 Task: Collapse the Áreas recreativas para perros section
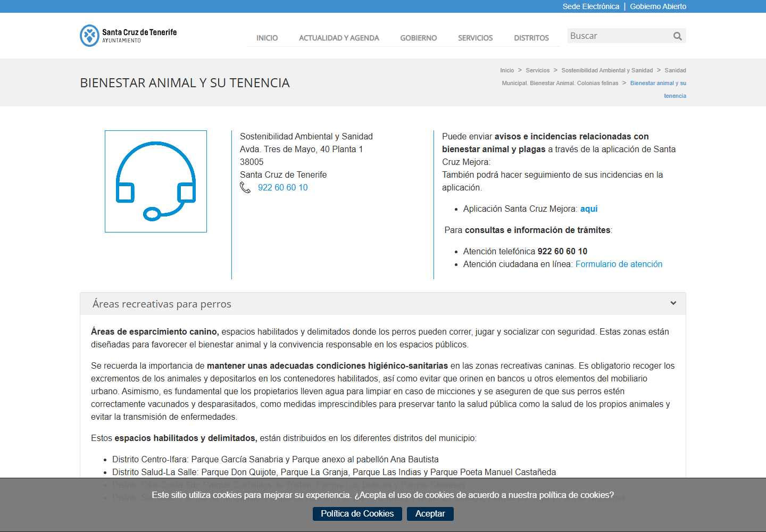tap(673, 303)
